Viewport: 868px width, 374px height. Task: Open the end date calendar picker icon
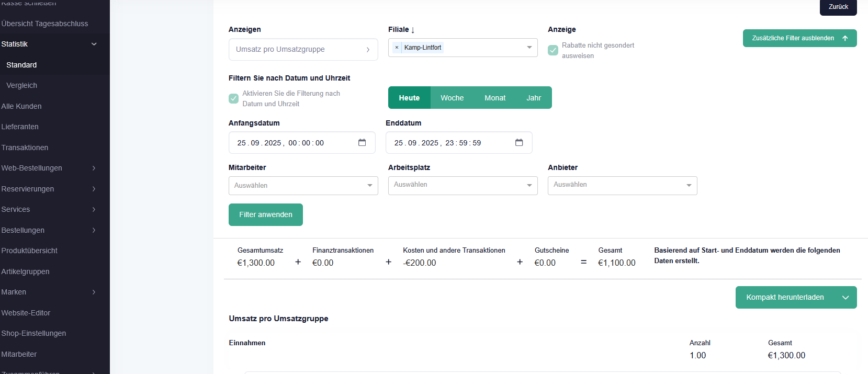pyautogui.click(x=519, y=143)
